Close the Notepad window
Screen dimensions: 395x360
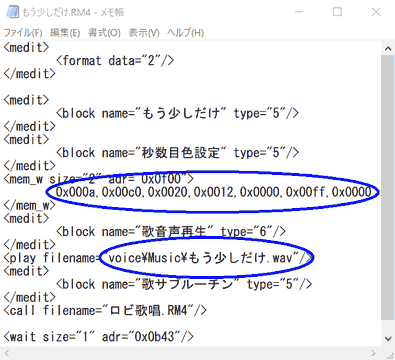pyautogui.click(x=376, y=12)
